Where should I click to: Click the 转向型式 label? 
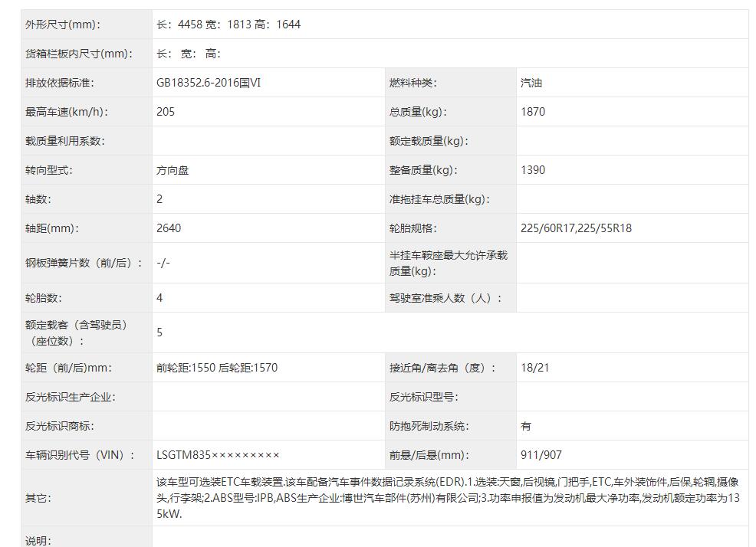click(49, 170)
